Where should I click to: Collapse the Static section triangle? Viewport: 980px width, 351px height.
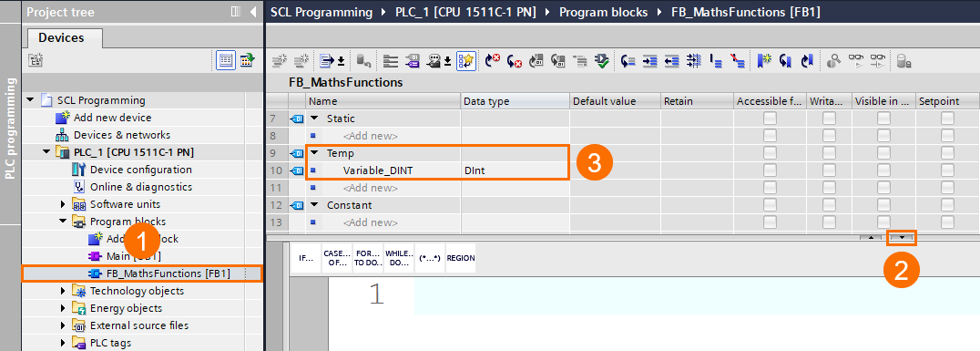tap(313, 119)
